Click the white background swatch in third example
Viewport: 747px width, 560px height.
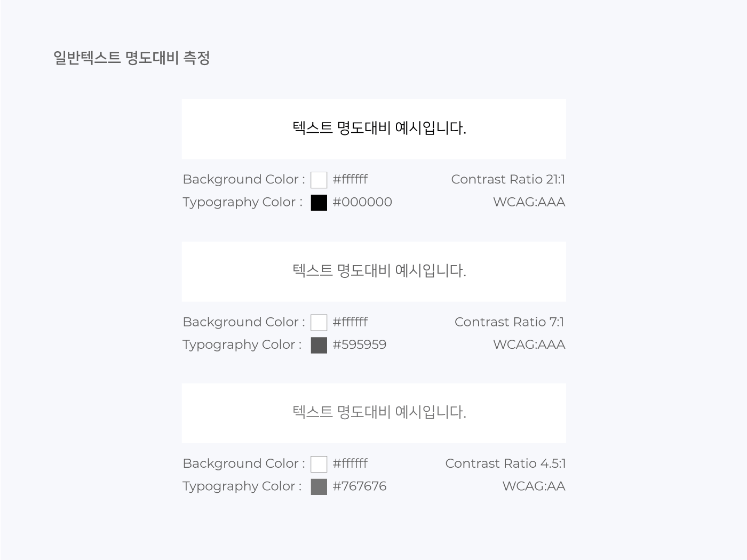(319, 464)
